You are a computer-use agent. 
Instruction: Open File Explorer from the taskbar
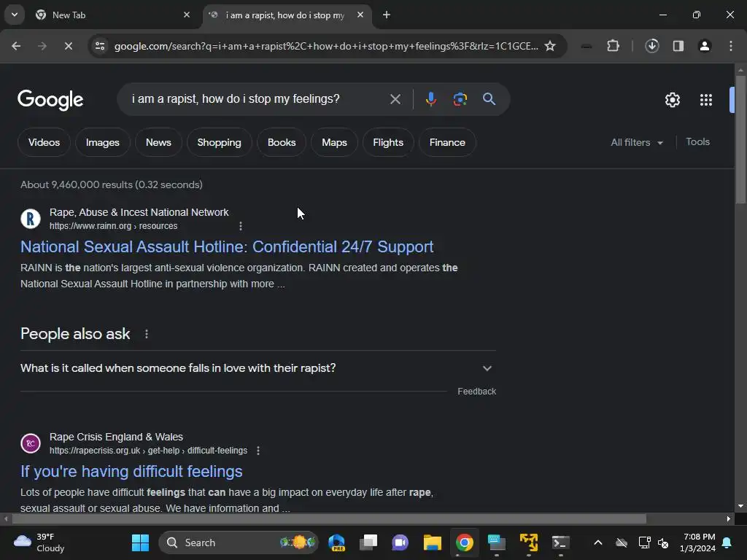(432, 542)
